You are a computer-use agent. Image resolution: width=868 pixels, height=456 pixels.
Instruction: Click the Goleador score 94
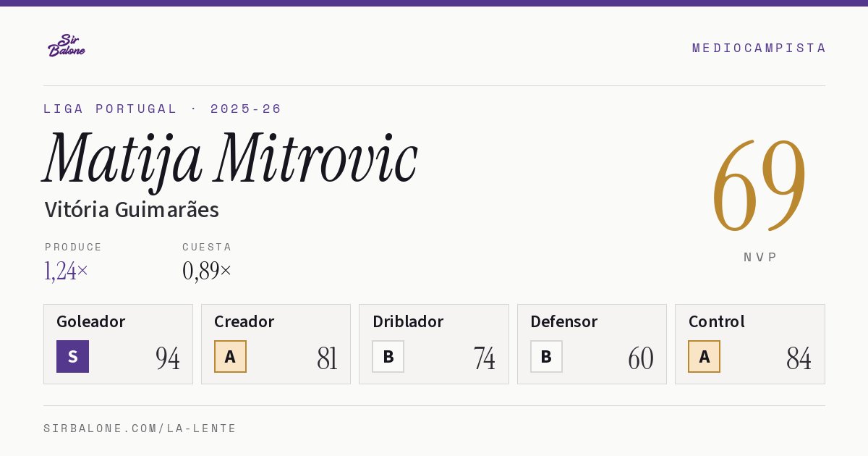168,358
